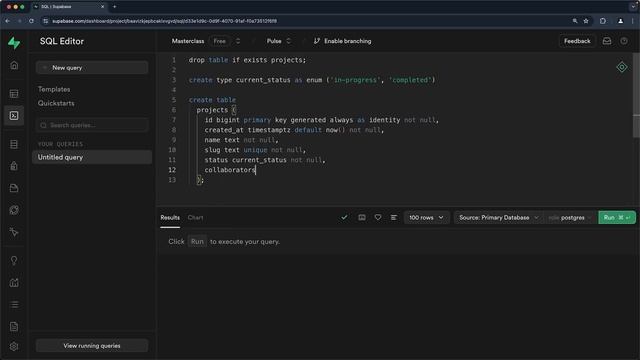Close the Supabase browser tab
640x360 pixels.
point(102,7)
